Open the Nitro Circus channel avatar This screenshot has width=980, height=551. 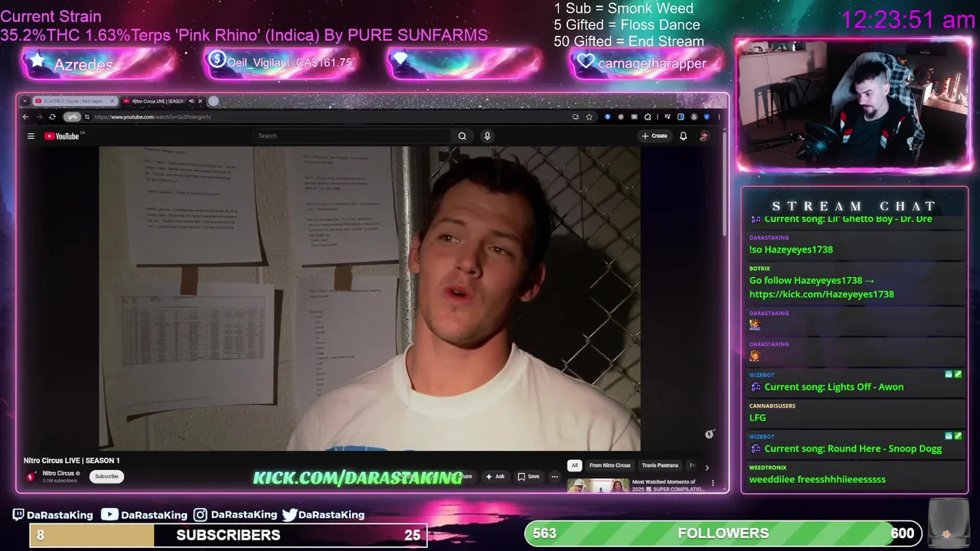point(31,476)
